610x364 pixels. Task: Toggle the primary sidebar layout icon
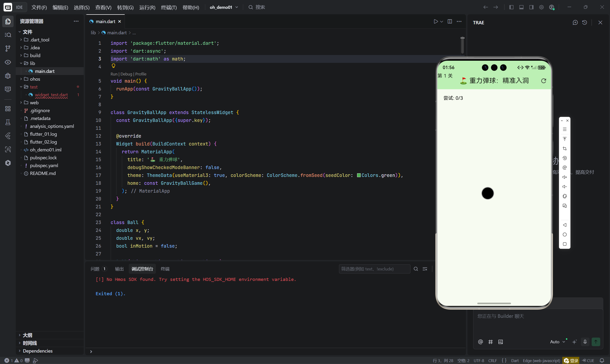point(511,7)
